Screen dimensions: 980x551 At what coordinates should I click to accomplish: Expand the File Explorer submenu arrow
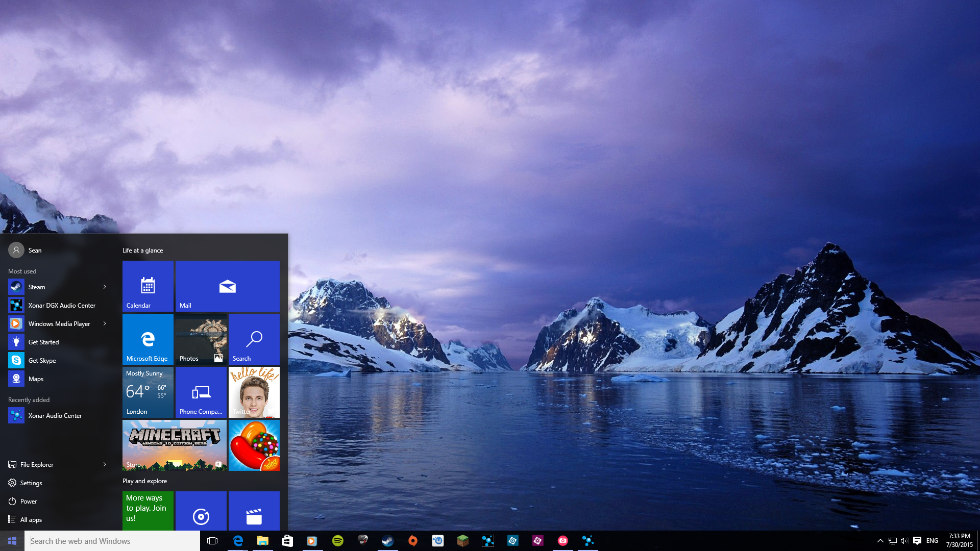(106, 464)
